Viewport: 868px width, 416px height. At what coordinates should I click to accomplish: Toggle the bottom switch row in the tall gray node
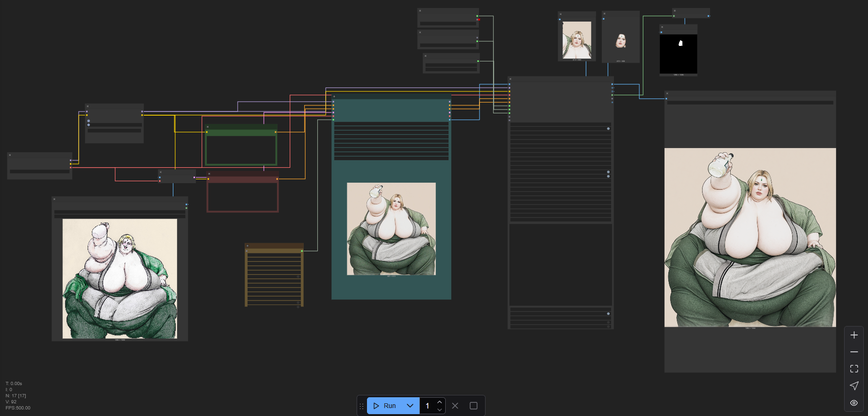608,313
